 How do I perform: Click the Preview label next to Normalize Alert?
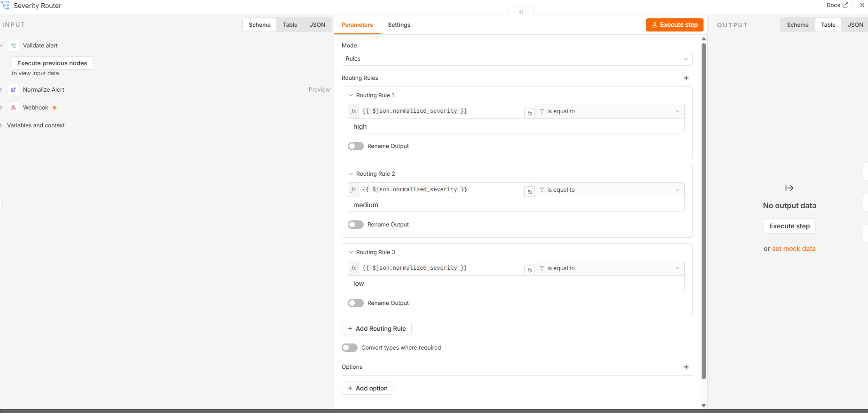tap(319, 90)
